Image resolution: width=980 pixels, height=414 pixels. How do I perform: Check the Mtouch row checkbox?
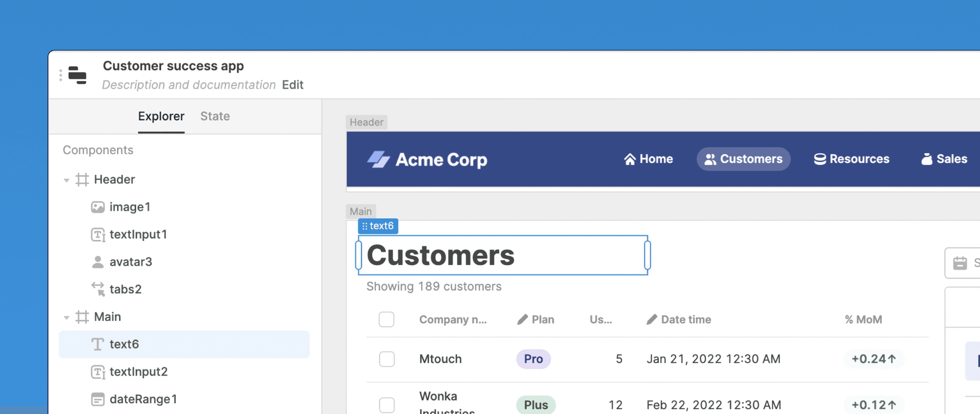tap(387, 359)
